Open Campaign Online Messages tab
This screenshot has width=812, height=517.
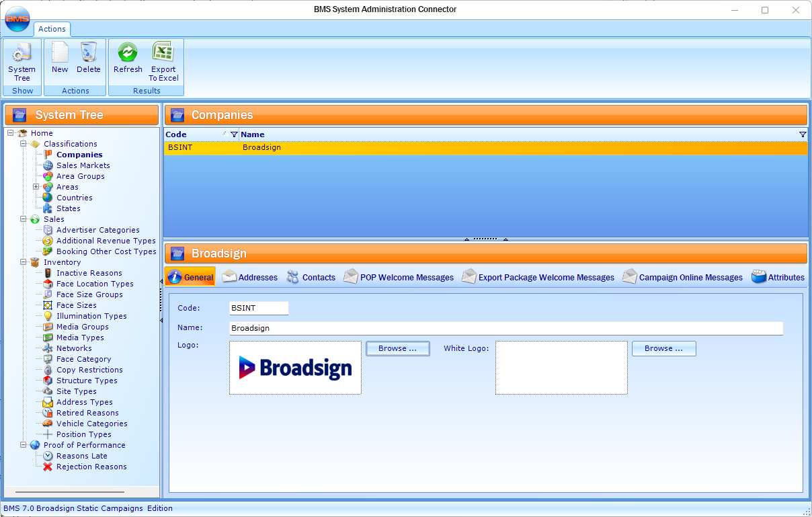682,277
